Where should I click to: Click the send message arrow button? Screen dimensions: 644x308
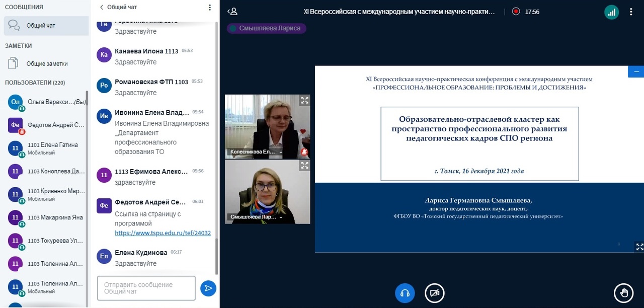tap(208, 288)
